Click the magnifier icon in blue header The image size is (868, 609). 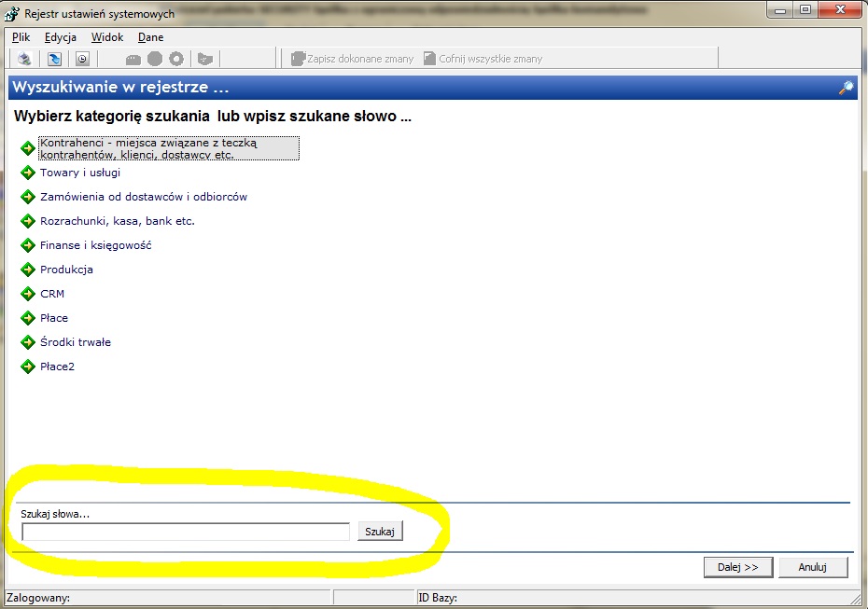click(x=846, y=88)
